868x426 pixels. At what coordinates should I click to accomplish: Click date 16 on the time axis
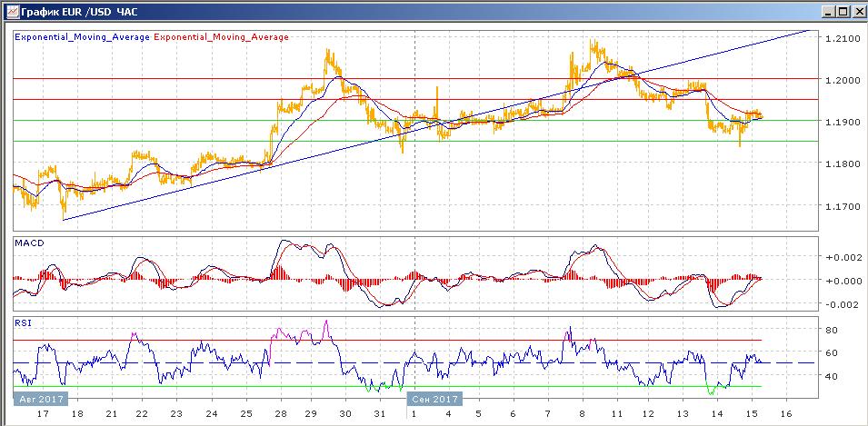click(x=786, y=414)
